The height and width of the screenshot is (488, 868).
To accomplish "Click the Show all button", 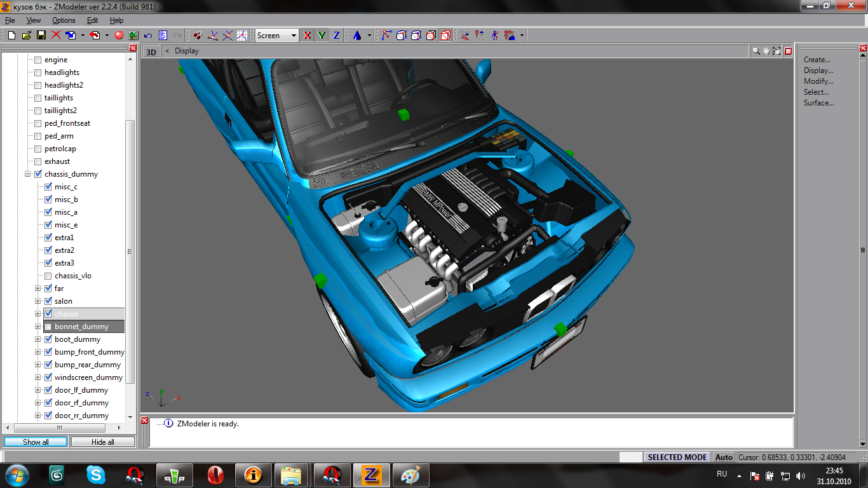I will pyautogui.click(x=36, y=442).
